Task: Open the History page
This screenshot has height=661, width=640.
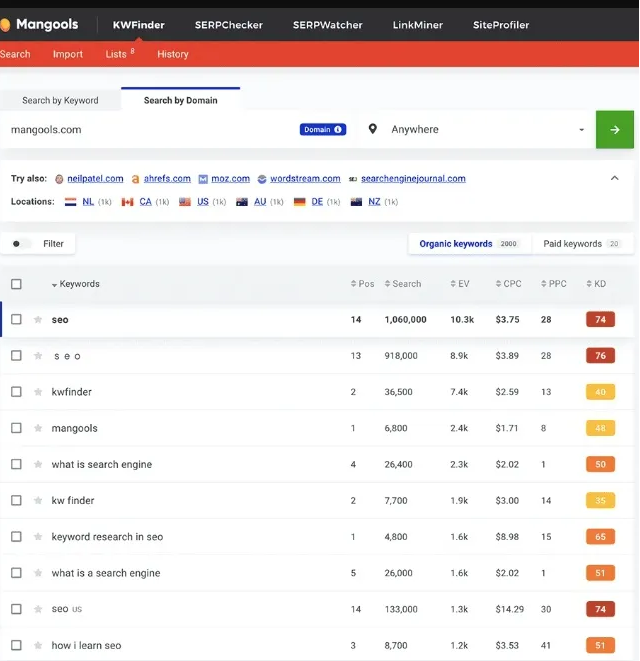Action: click(172, 54)
